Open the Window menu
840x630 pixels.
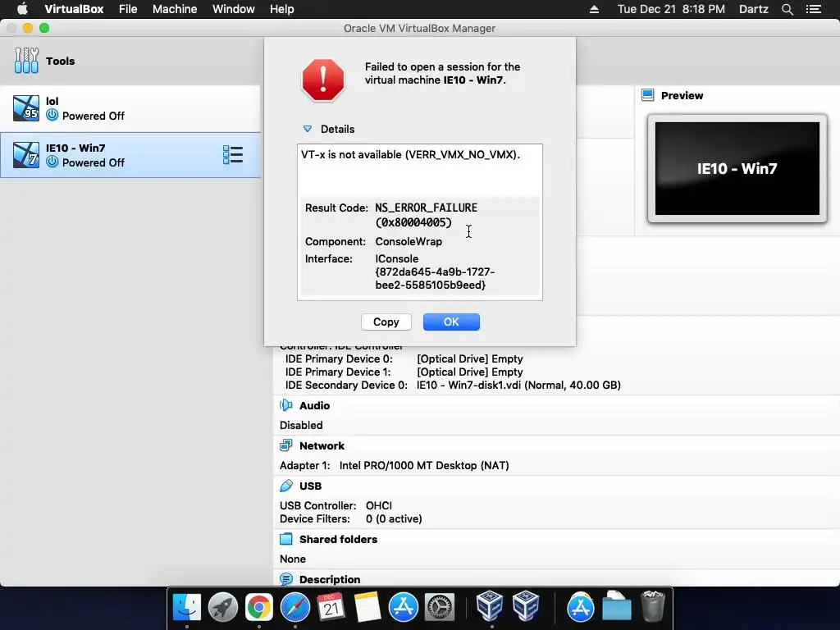click(234, 9)
